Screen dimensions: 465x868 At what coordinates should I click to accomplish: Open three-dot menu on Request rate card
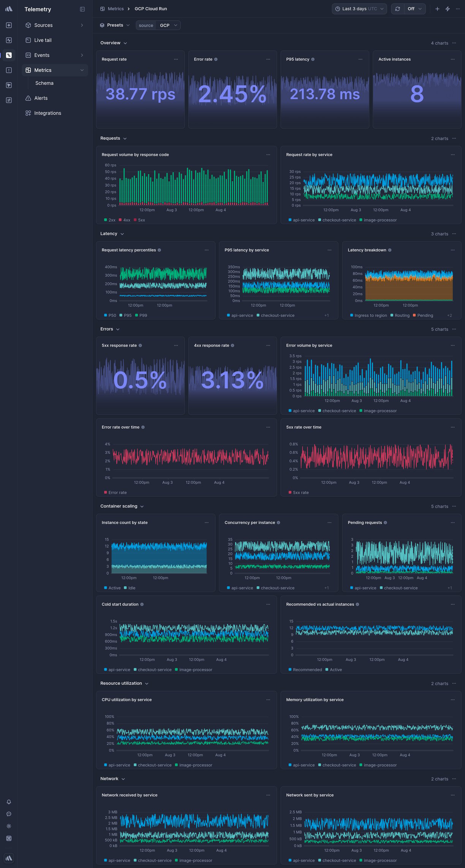[x=176, y=59]
